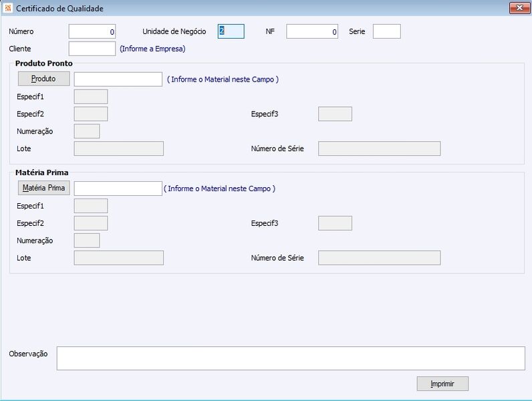The height and width of the screenshot is (401, 532).
Task: Click Especif3 field in Matéria Prima
Action: [x=336, y=223]
